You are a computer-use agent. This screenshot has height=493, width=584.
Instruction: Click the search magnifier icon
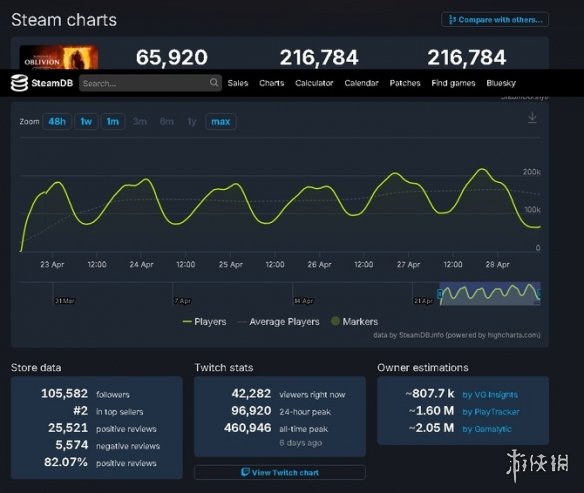(214, 82)
